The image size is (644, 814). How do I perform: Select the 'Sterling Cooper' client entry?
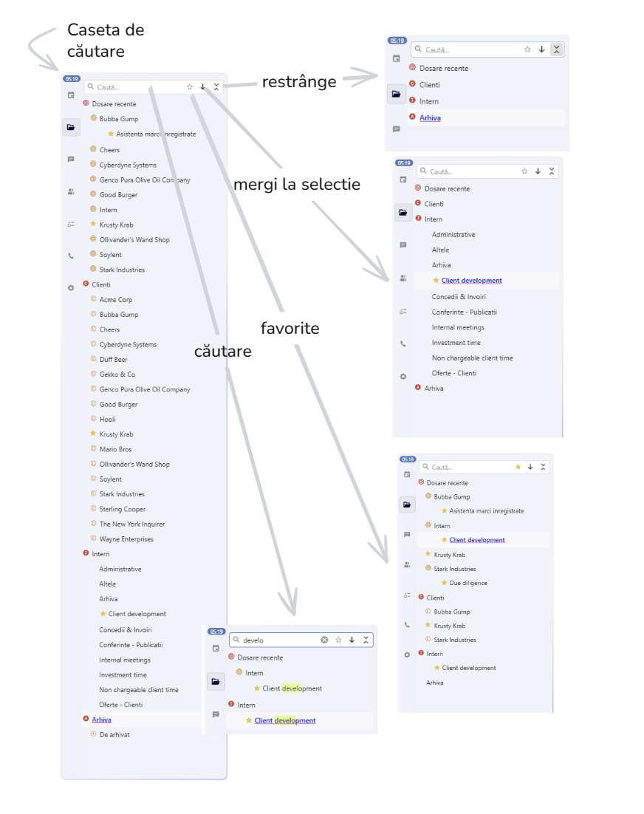point(123,509)
